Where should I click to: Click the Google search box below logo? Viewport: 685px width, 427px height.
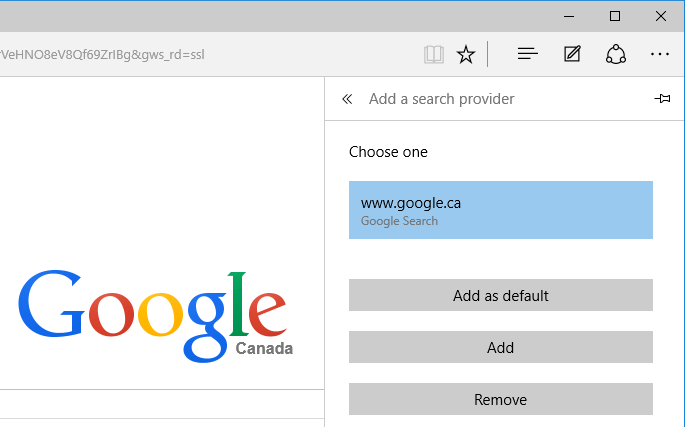(162, 404)
